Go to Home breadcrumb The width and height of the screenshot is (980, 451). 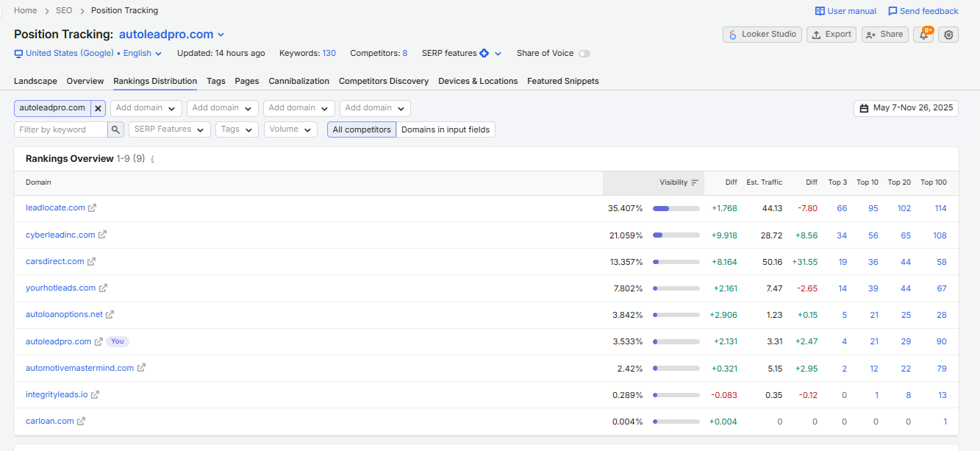26,10
